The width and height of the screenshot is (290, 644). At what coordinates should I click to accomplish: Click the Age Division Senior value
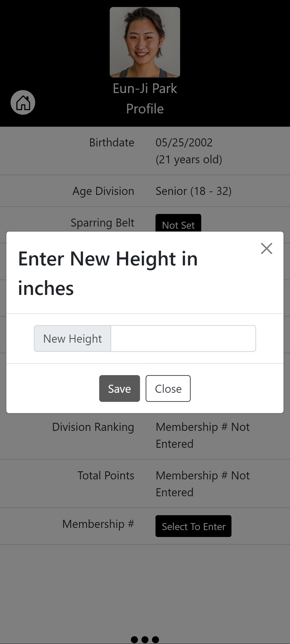pos(193,191)
